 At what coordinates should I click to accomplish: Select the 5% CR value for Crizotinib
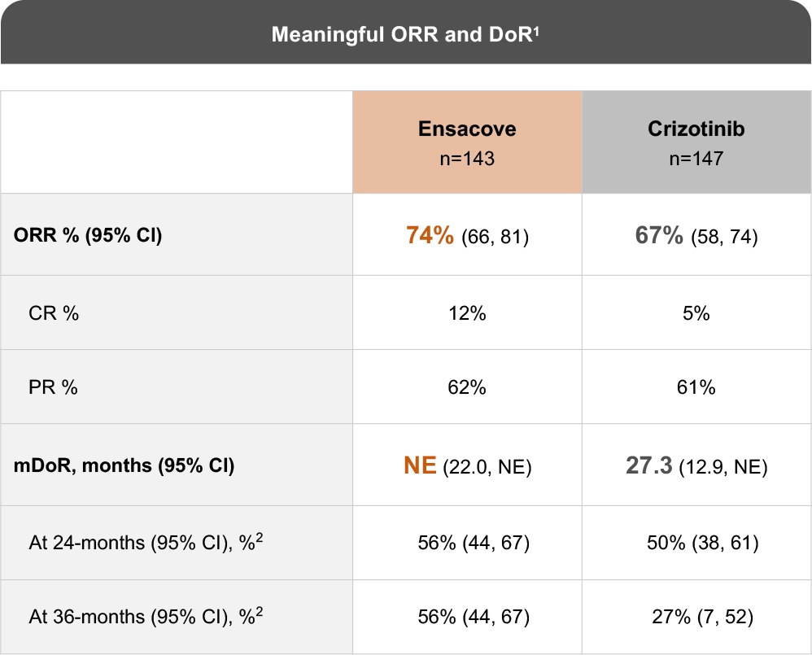(x=696, y=313)
